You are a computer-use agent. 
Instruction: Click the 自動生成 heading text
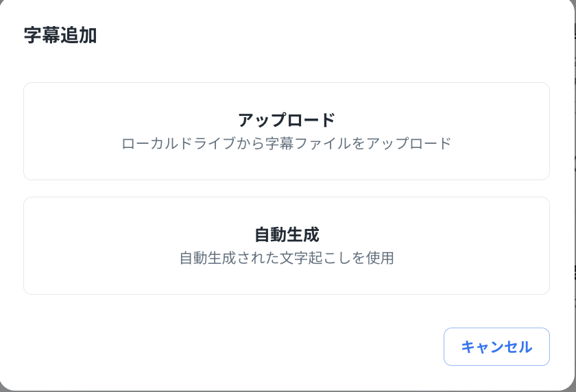pos(287,234)
